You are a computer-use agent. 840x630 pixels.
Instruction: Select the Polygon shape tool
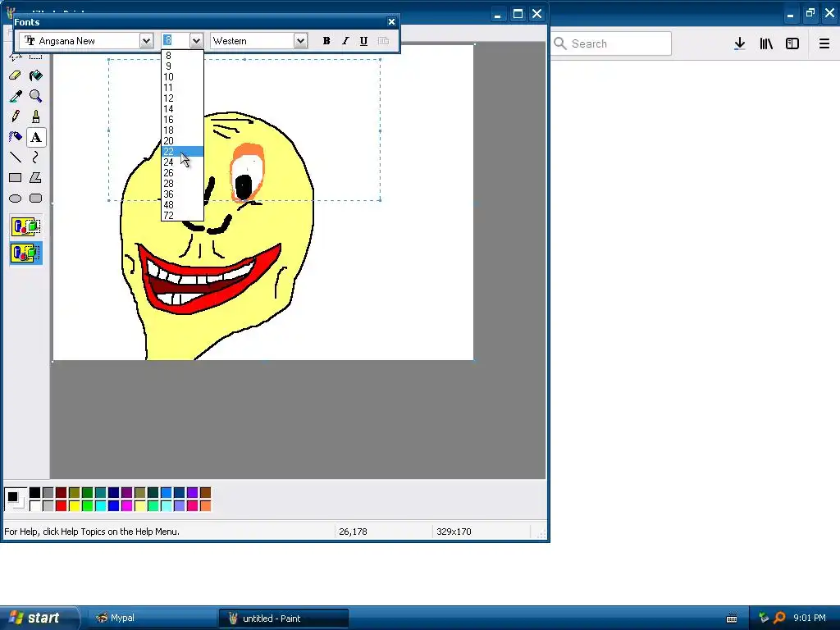pyautogui.click(x=36, y=178)
